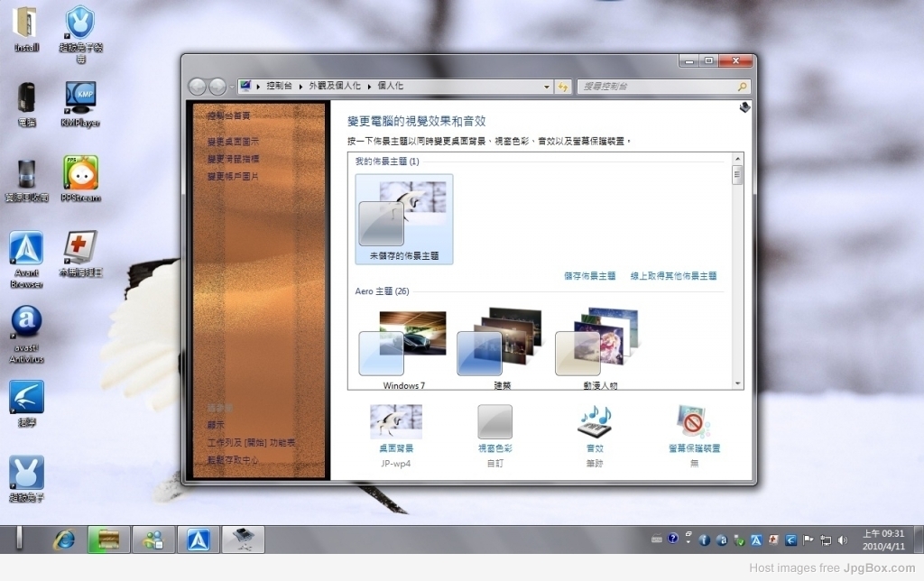
Task: Open the Avant Browser desktop shortcut
Action: point(26,249)
